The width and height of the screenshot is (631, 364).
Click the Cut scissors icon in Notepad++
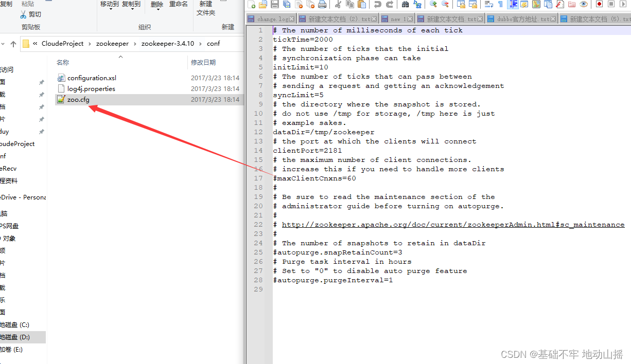[x=338, y=4]
